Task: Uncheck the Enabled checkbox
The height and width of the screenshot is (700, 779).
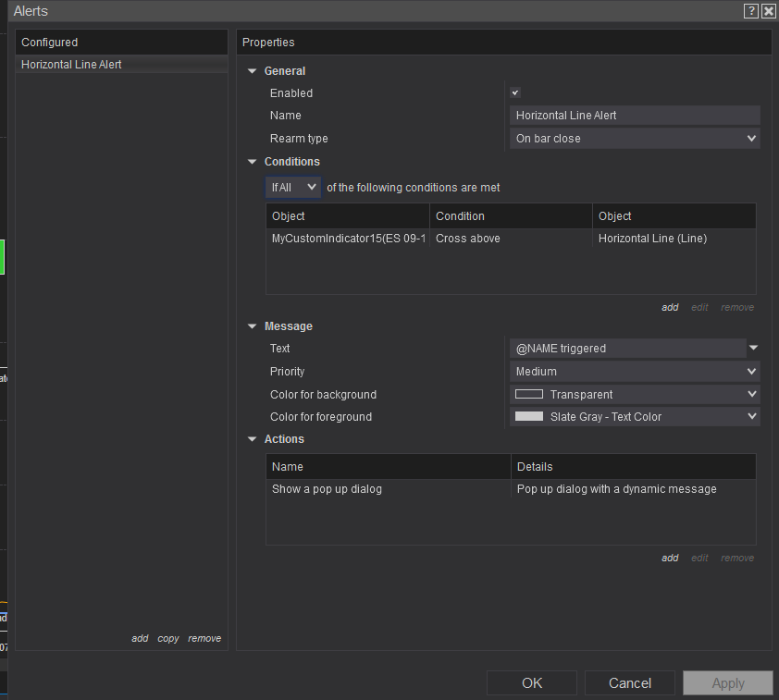Action: 515,93
